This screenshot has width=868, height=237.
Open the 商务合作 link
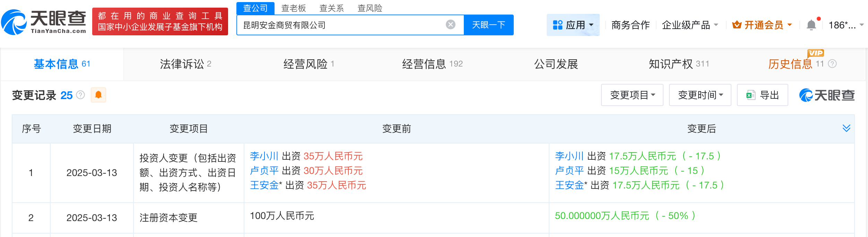(x=630, y=25)
